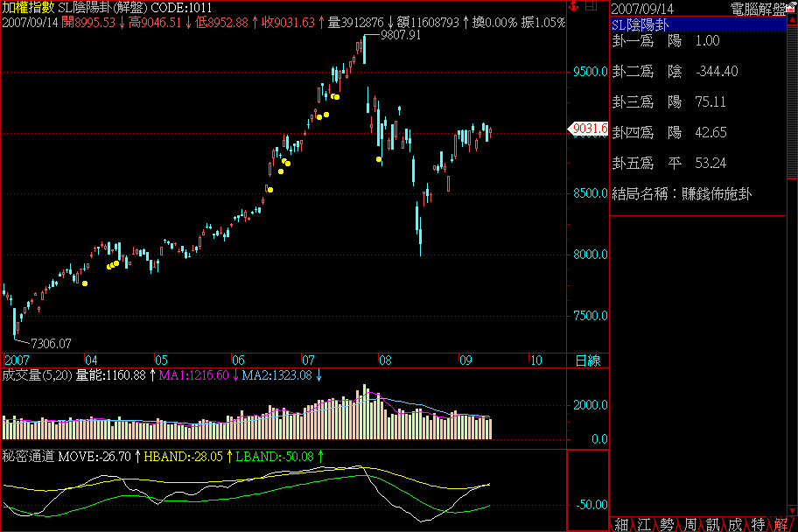Screen dimensions: 798x532
Task: Click the 秘密通道 indicator label
Action: tap(28, 456)
